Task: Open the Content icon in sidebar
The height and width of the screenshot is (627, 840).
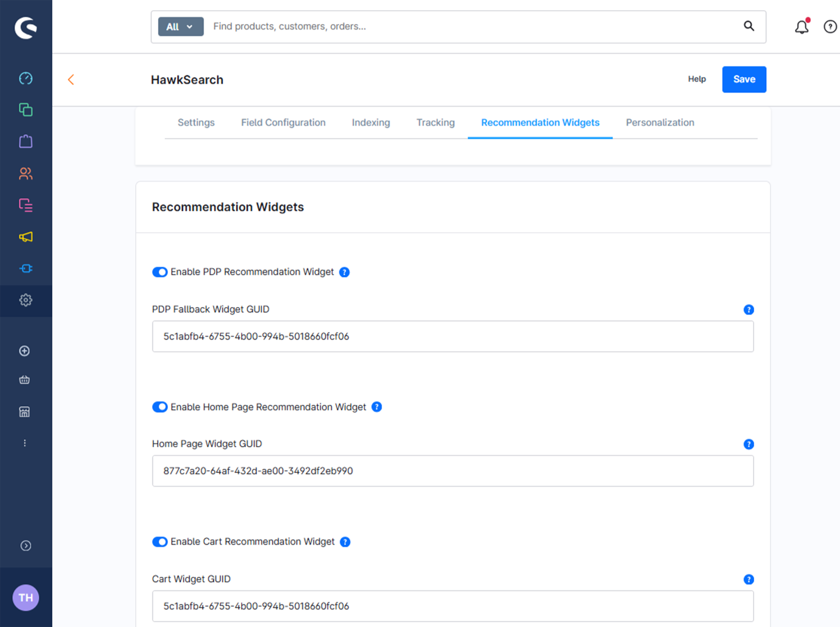Action: coord(26,205)
